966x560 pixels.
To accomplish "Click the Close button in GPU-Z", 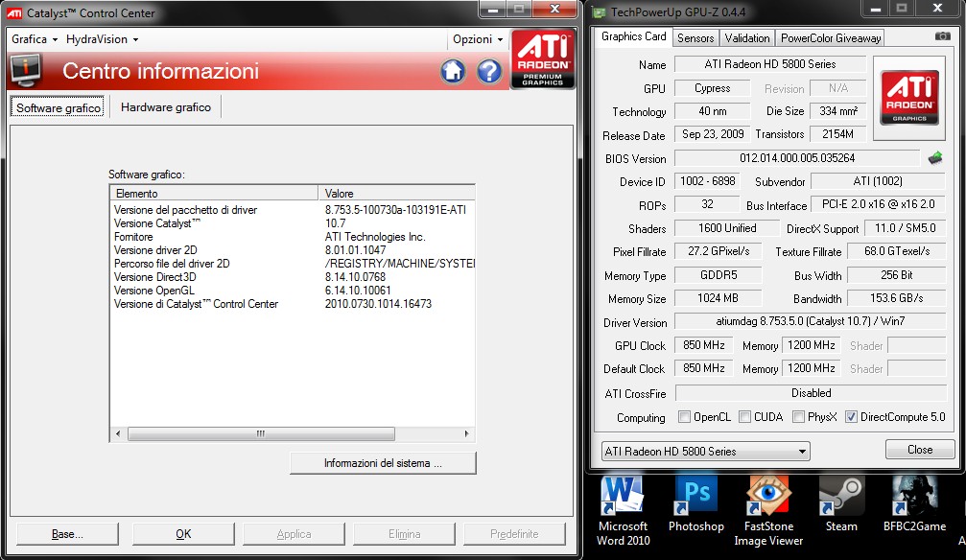I will point(920,450).
